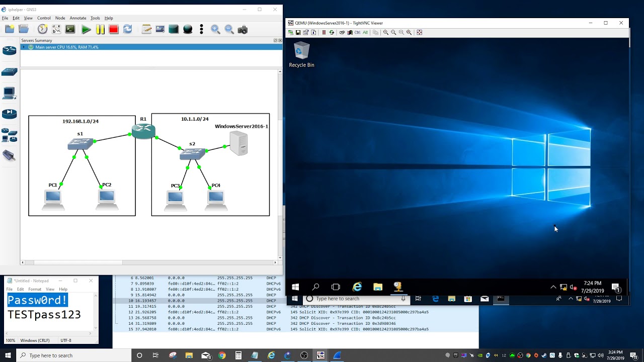Pause TightVNC remote display updates
The image size is (644, 362).
pyautogui.click(x=324, y=32)
